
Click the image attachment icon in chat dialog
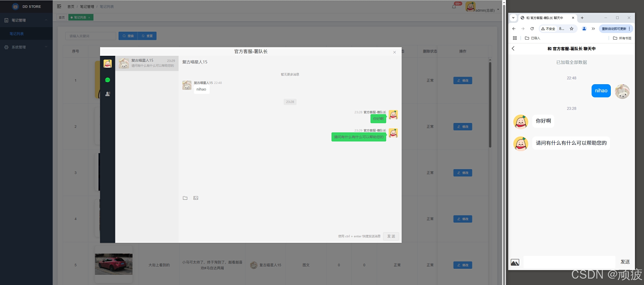pos(196,198)
